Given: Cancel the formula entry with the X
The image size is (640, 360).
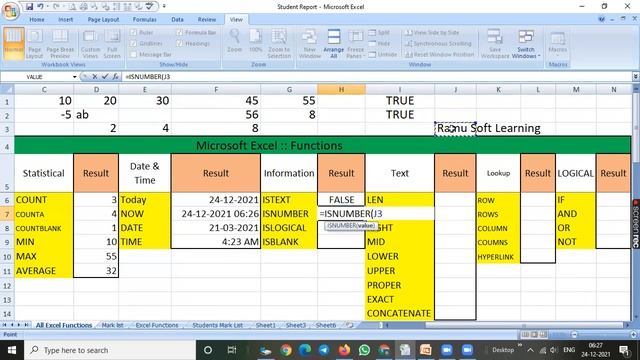Looking at the screenshot, I should 95,76.
